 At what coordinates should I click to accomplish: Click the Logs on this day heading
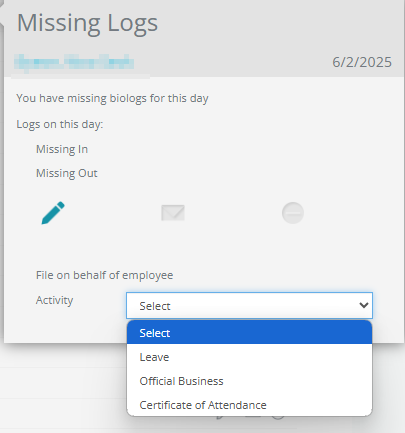(x=60, y=124)
